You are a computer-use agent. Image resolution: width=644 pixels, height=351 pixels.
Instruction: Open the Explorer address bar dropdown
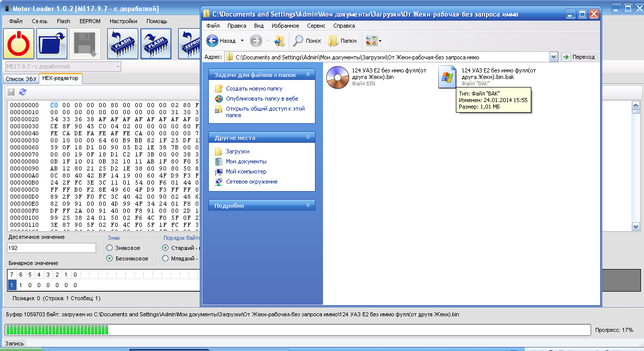pos(554,57)
